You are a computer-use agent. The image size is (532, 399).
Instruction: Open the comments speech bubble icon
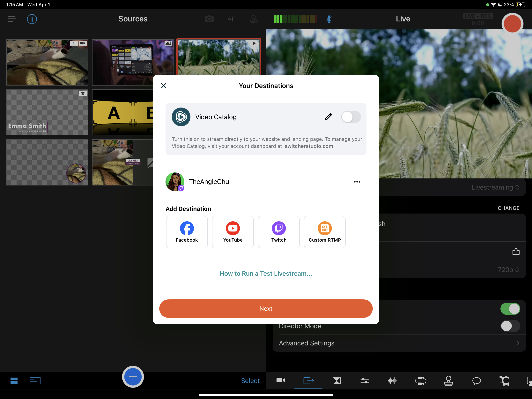(x=477, y=380)
